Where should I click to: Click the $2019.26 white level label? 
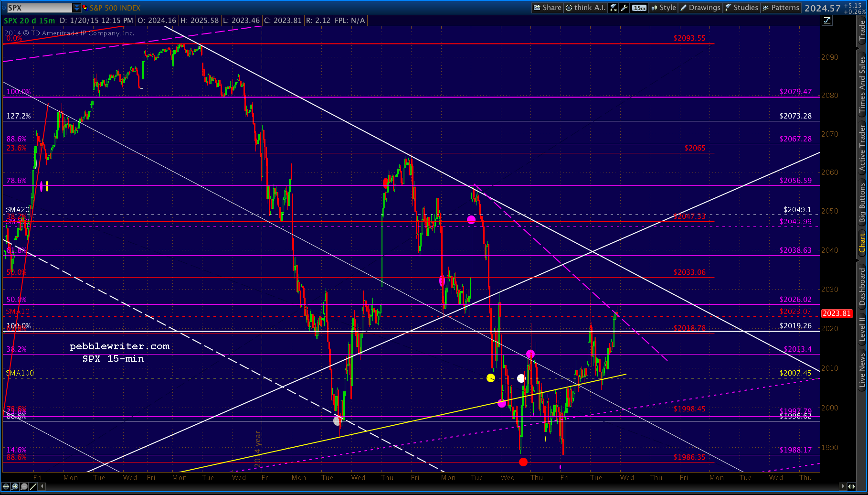click(x=795, y=326)
